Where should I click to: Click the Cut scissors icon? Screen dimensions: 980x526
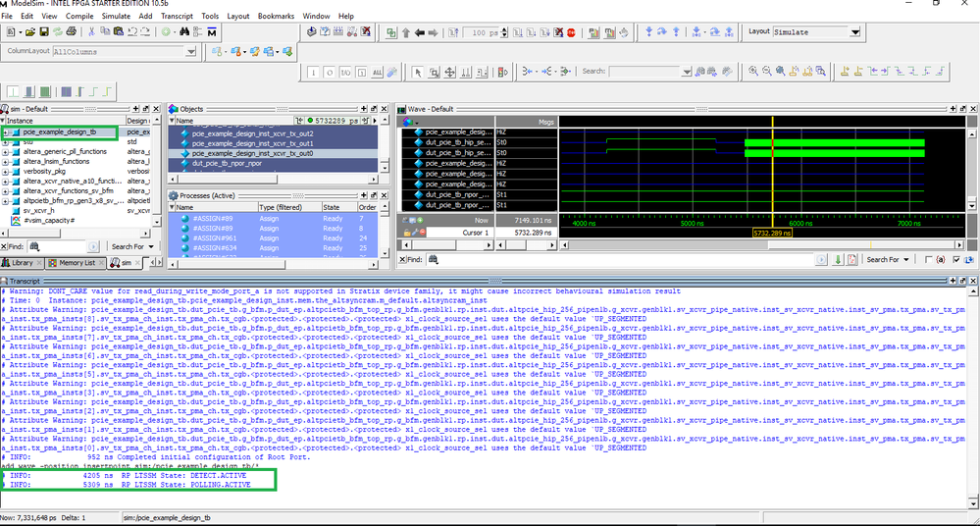click(x=91, y=32)
